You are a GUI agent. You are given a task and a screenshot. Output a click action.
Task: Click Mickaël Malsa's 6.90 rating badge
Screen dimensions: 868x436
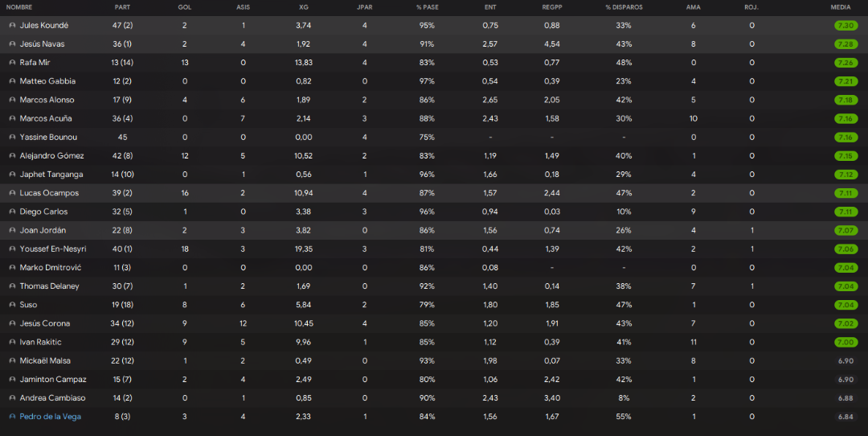click(845, 360)
